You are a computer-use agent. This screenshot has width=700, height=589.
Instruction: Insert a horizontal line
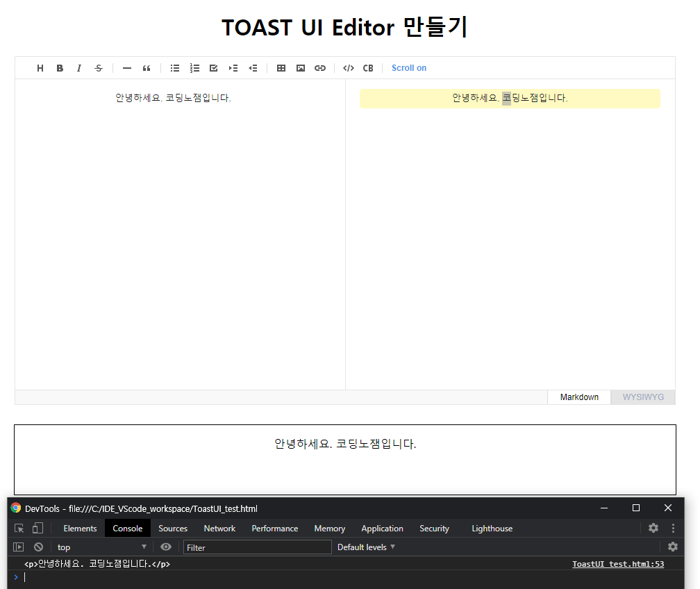point(127,68)
